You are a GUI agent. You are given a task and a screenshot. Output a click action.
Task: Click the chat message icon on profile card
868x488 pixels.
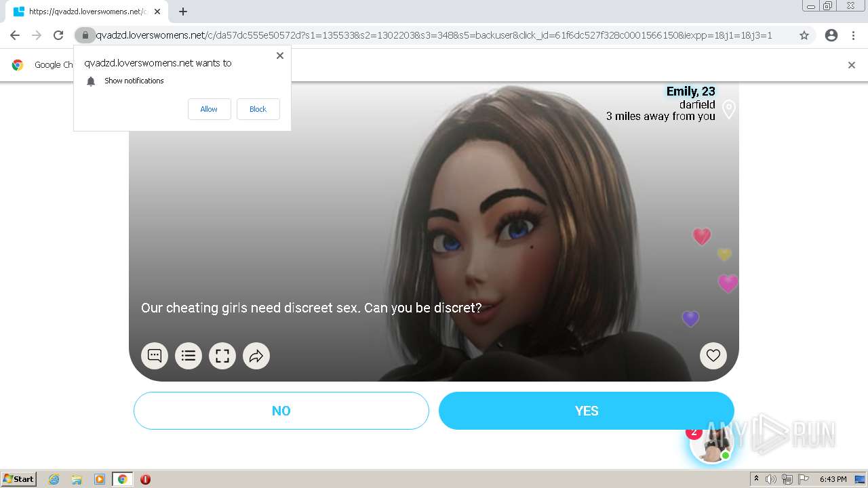155,355
